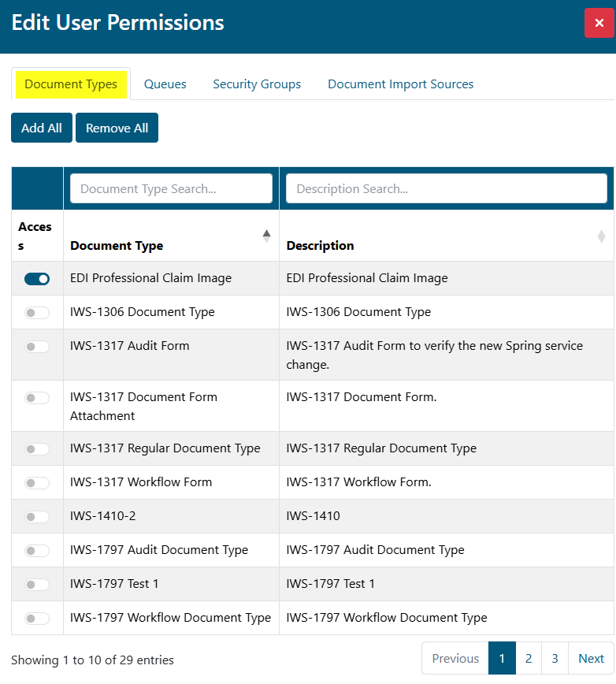Click Next page button
Image resolution: width=616 pixels, height=684 pixels.
[591, 658]
